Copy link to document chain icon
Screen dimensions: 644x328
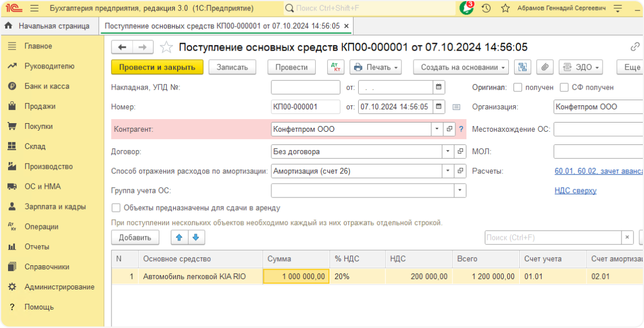click(635, 47)
